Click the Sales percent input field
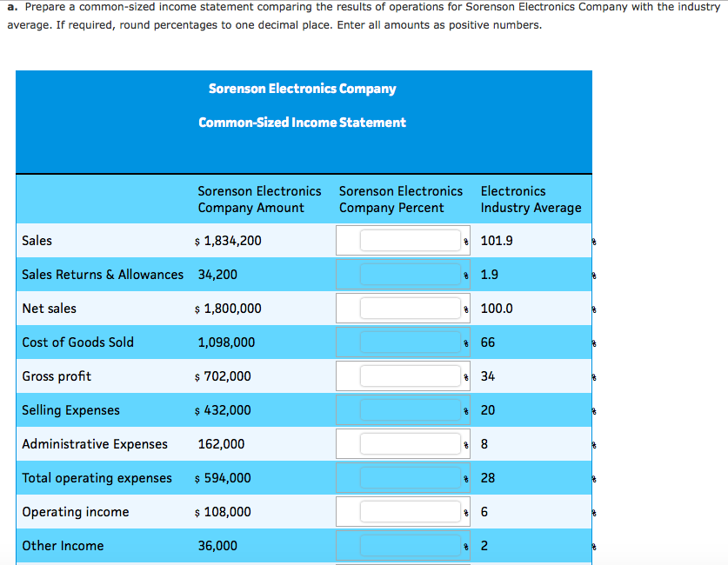Screen dimensions: 728x565 coord(409,240)
